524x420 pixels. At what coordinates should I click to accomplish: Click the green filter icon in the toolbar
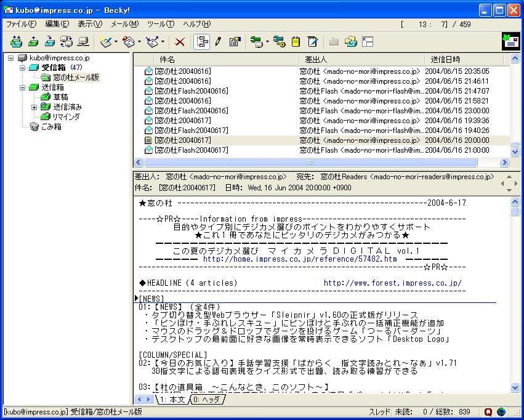click(257, 42)
